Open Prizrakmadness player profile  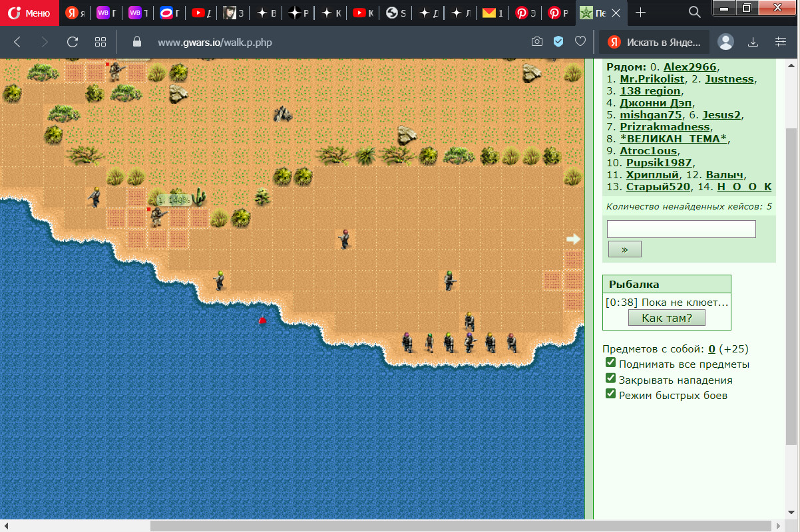665,127
